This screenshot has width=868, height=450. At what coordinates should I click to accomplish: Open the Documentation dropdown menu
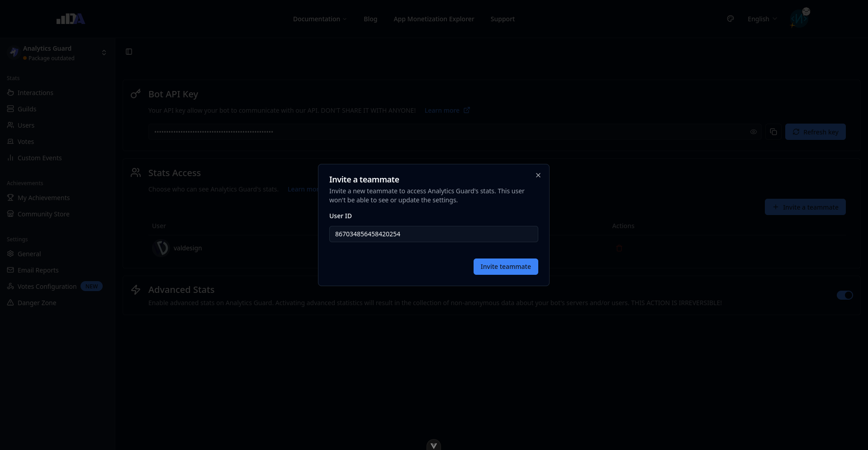click(319, 19)
